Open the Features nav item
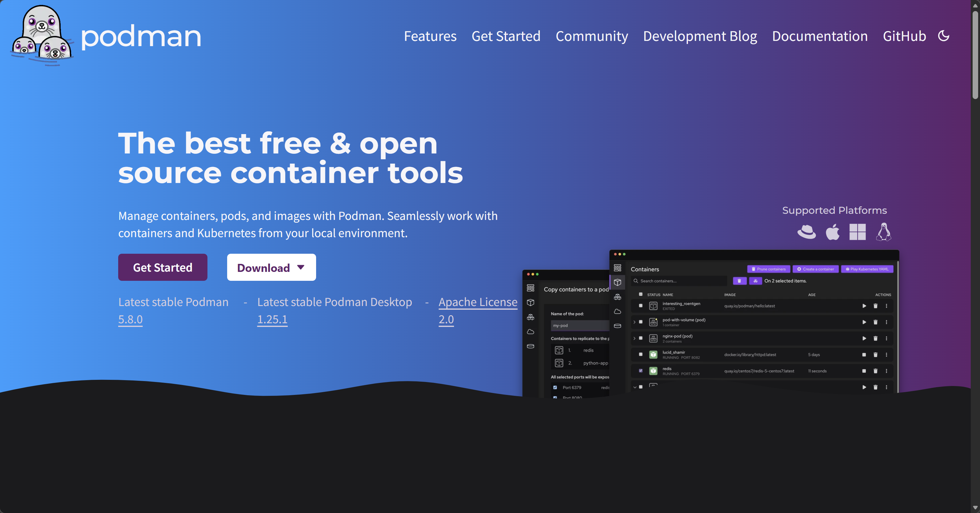 [430, 36]
